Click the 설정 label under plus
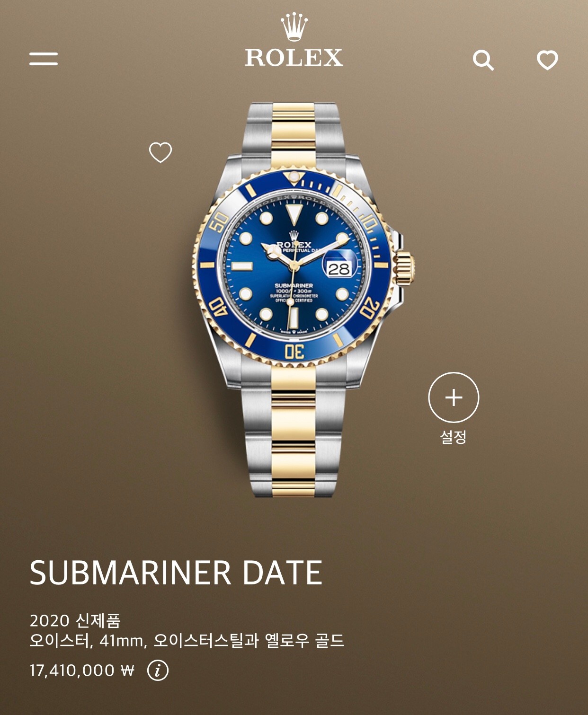The height and width of the screenshot is (715, 588). (454, 437)
